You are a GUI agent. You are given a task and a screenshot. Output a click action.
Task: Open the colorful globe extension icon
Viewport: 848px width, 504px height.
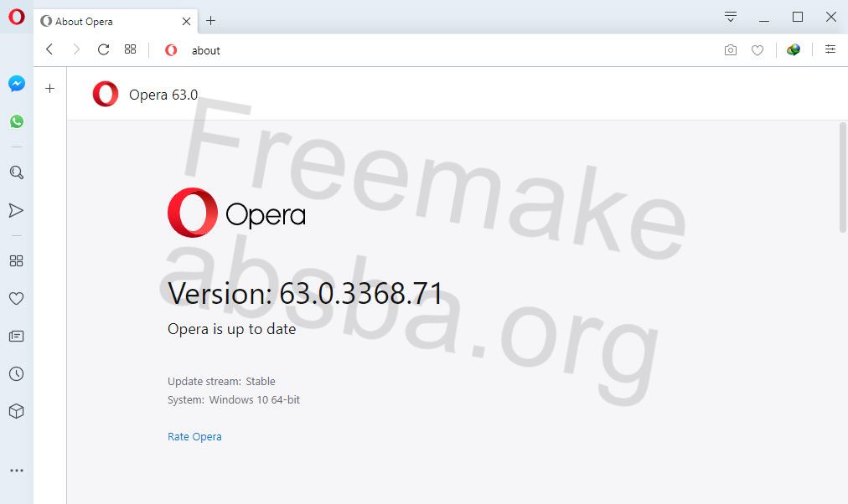[x=794, y=49]
